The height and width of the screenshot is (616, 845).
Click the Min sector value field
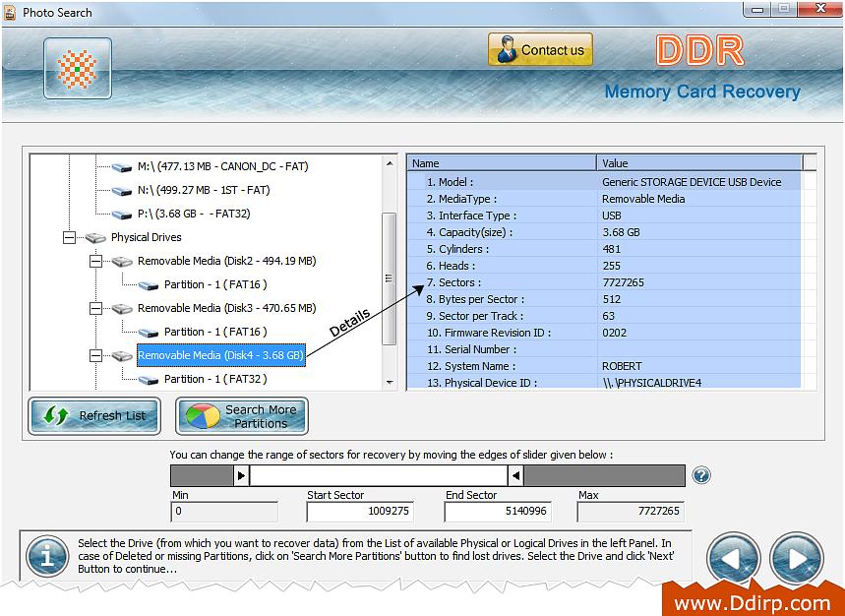pyautogui.click(x=224, y=512)
